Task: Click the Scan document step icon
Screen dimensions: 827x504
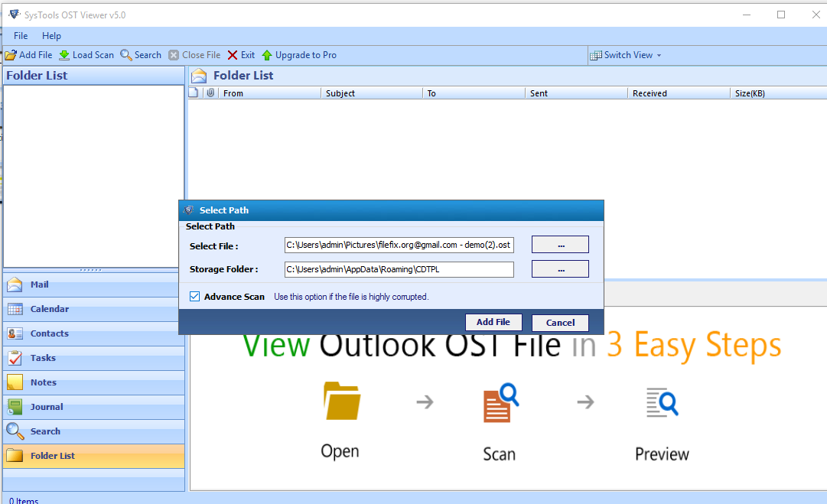Action: (x=500, y=402)
